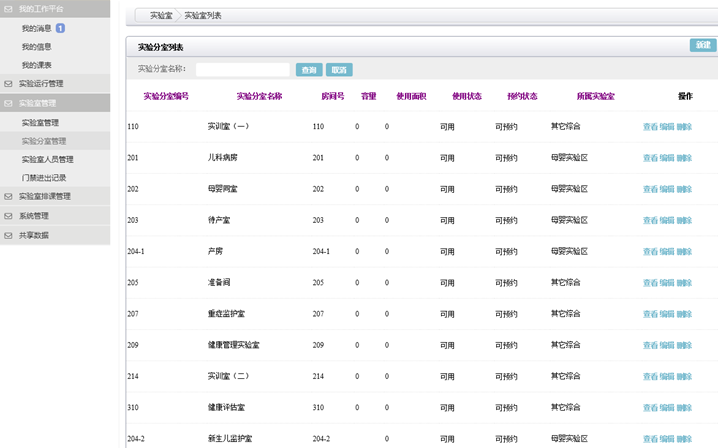This screenshot has width=722, height=448.
Task: Click the 共享数据 menu icon
Action: tap(9, 236)
